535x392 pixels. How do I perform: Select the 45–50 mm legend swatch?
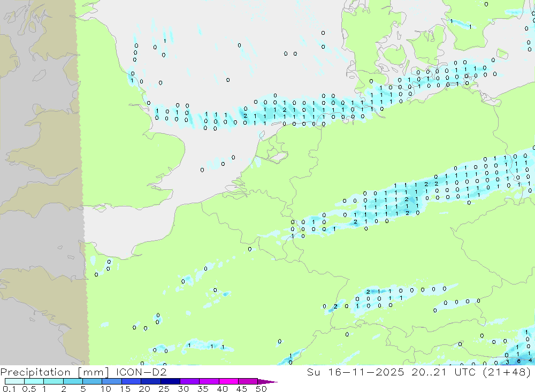[248, 381]
